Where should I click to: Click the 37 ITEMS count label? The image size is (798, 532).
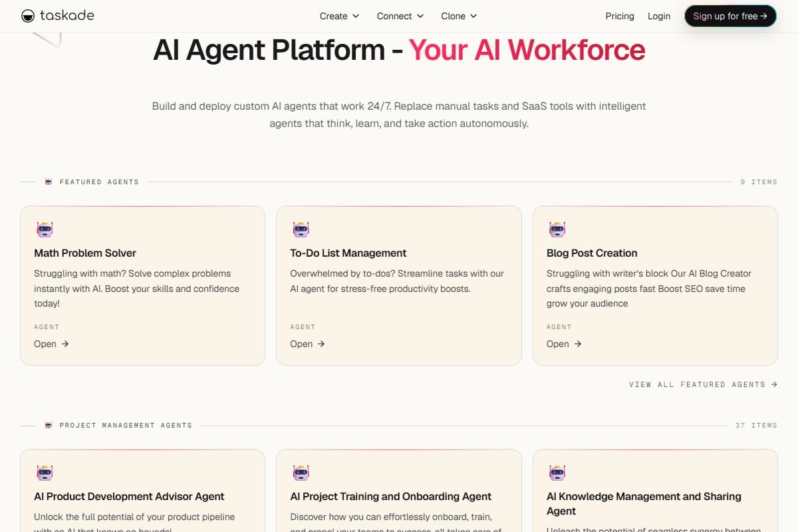756,425
